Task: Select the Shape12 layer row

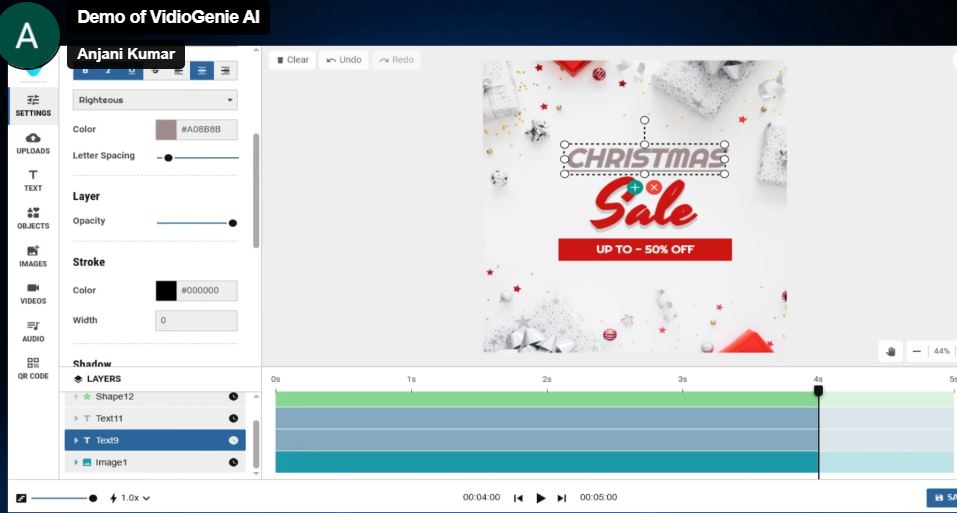Action: coord(155,396)
